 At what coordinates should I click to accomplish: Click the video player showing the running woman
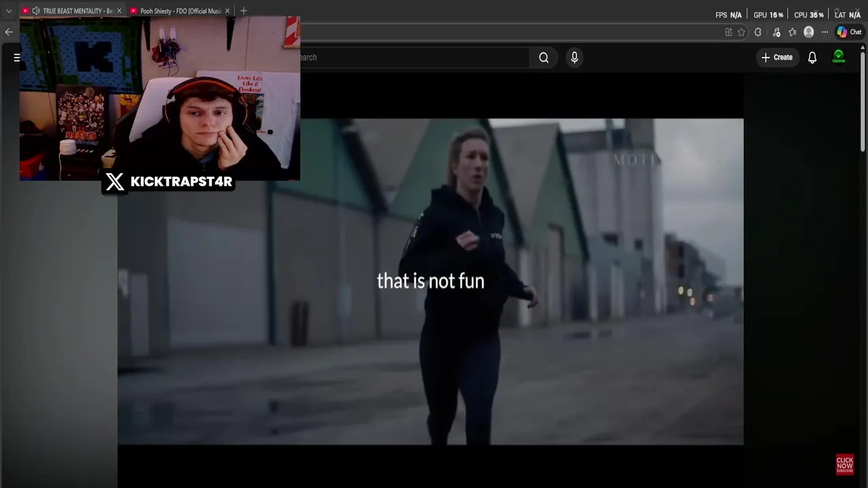(x=431, y=282)
